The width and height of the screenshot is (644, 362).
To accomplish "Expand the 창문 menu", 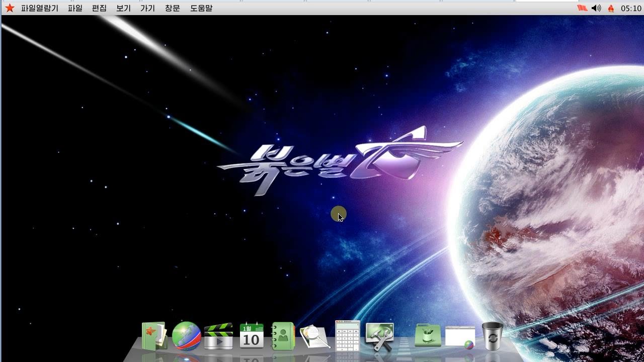I will (x=172, y=8).
